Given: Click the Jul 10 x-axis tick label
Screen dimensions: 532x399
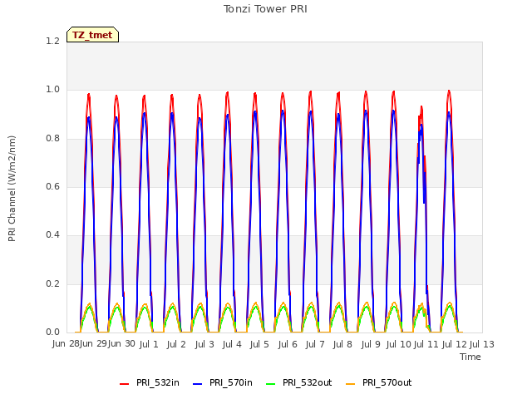Looking at the screenshot, I should pos(399,344).
